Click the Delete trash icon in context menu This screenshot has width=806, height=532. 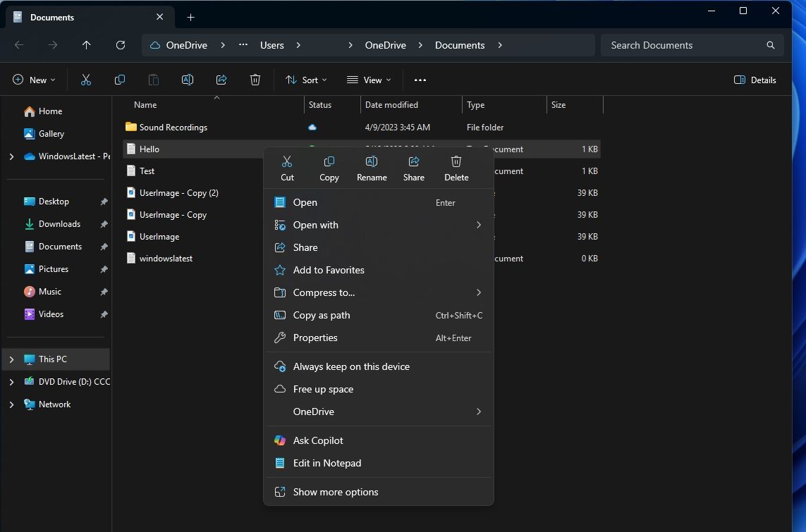pos(456,168)
